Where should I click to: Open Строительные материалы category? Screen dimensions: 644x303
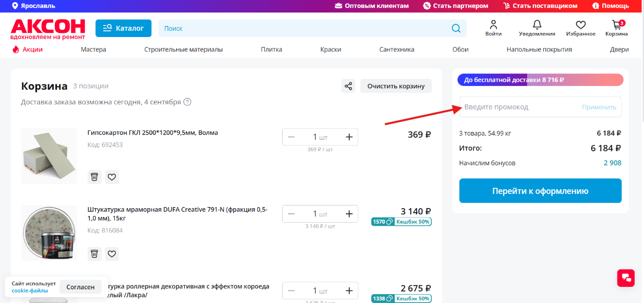coord(184,50)
